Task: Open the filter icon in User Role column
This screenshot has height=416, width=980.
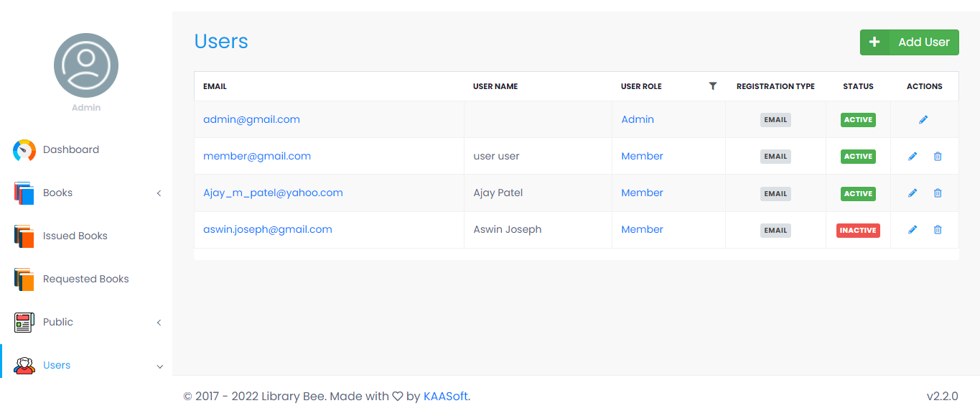Action: 713,86
